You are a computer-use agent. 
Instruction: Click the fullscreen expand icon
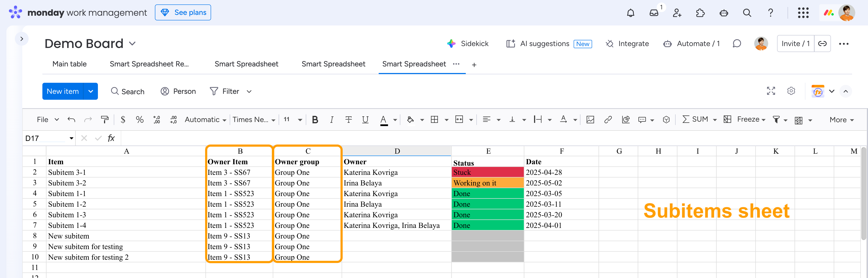771,91
